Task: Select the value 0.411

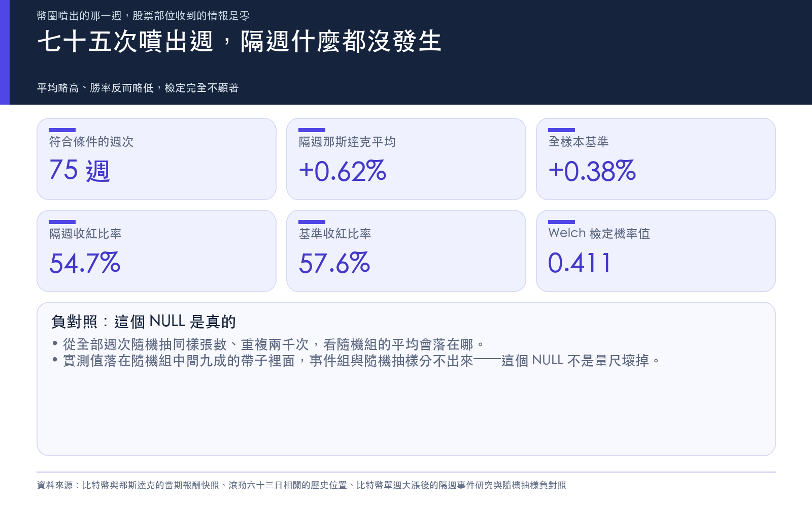Action: (580, 263)
